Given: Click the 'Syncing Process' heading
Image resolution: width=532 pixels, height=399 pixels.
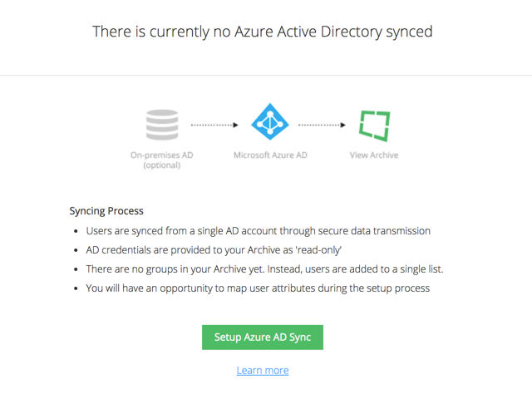Looking at the screenshot, I should pyautogui.click(x=106, y=210).
